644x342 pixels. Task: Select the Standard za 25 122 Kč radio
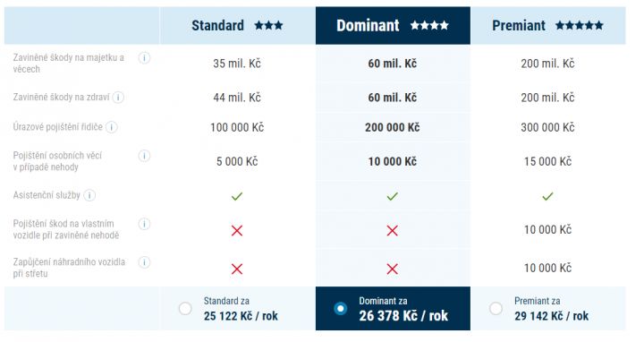pyautogui.click(x=185, y=308)
